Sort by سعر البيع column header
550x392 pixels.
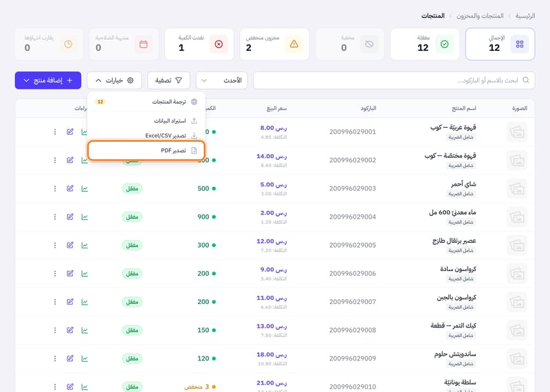click(x=277, y=109)
